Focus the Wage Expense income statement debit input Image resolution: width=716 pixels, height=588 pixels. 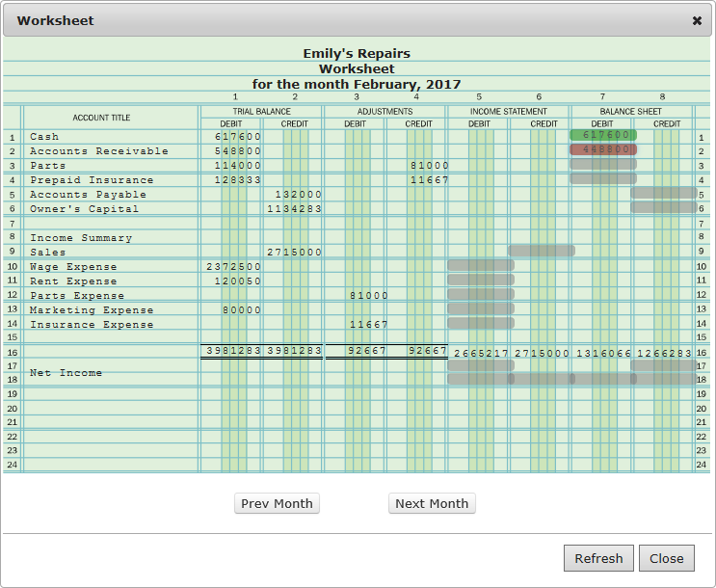(481, 265)
